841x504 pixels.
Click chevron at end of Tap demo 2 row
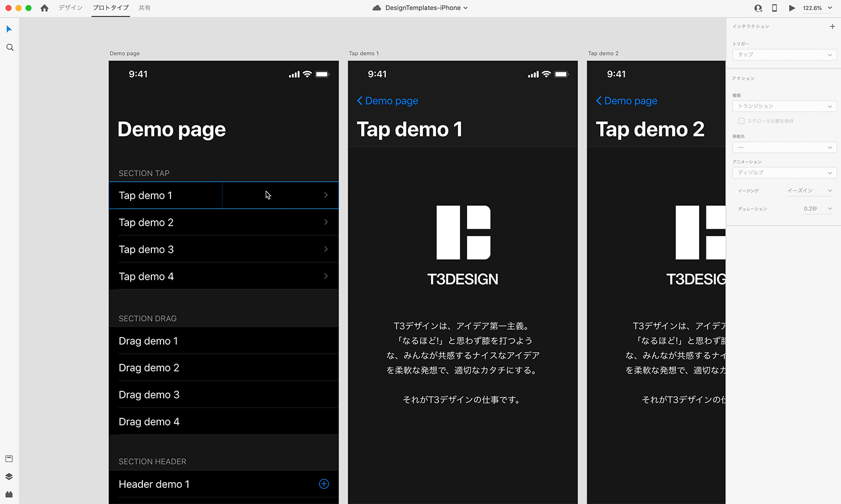326,222
